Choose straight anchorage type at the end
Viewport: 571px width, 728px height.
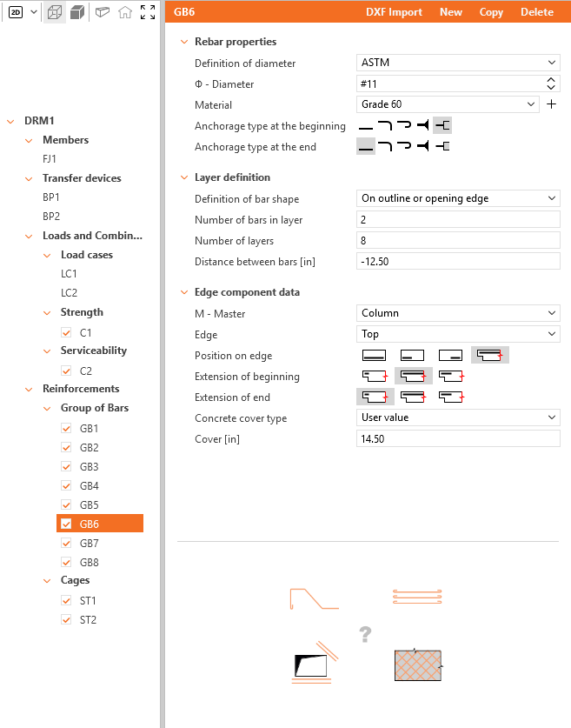click(x=366, y=147)
